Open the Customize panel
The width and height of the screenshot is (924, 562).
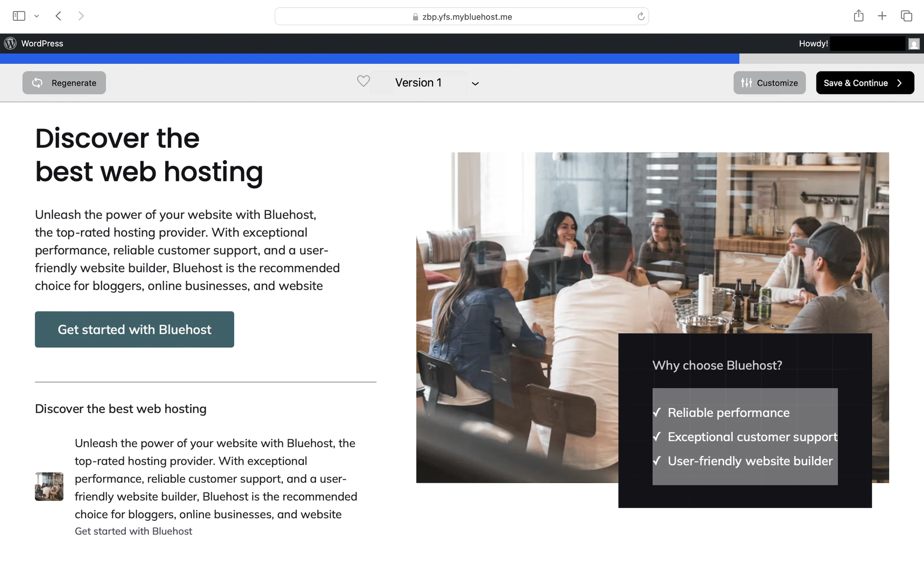[769, 83]
